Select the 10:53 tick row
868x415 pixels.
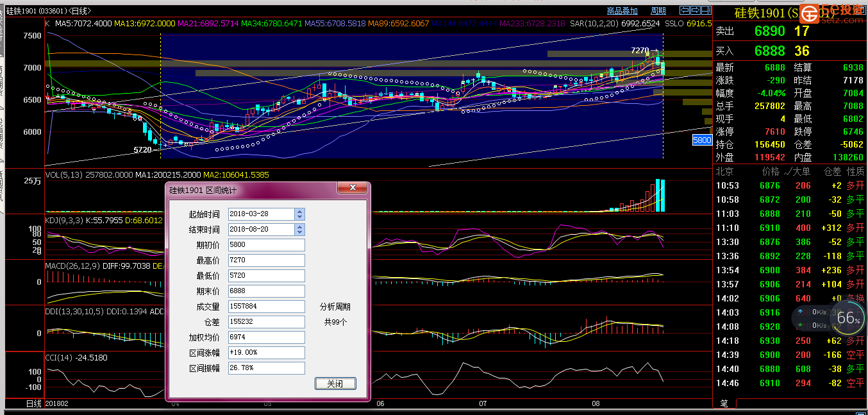tap(790, 186)
